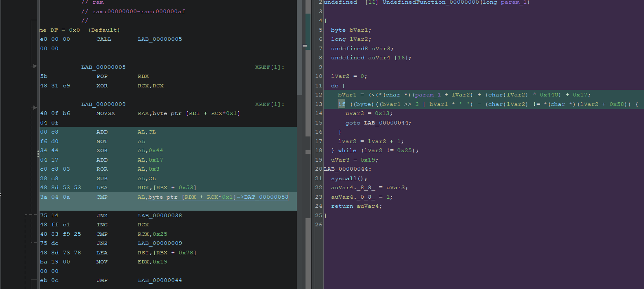The width and height of the screenshot is (644, 289).
Task: Click the while (lVar2 != 0x25) line
Action: (375, 150)
